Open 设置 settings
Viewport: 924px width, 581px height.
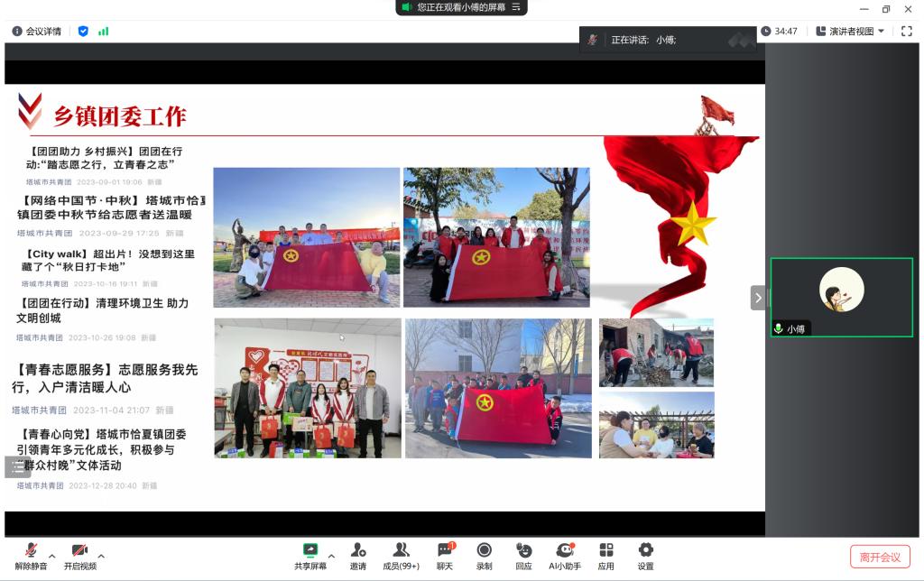645,556
